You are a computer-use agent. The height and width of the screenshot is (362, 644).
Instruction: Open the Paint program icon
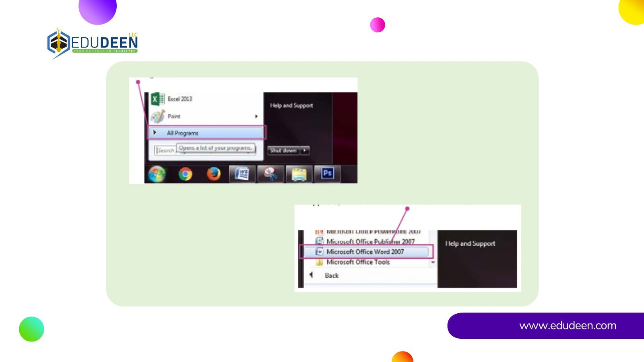coord(157,117)
